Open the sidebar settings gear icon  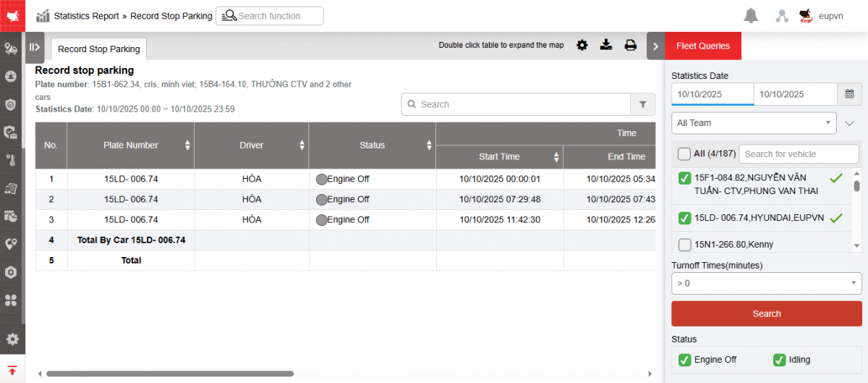12,339
